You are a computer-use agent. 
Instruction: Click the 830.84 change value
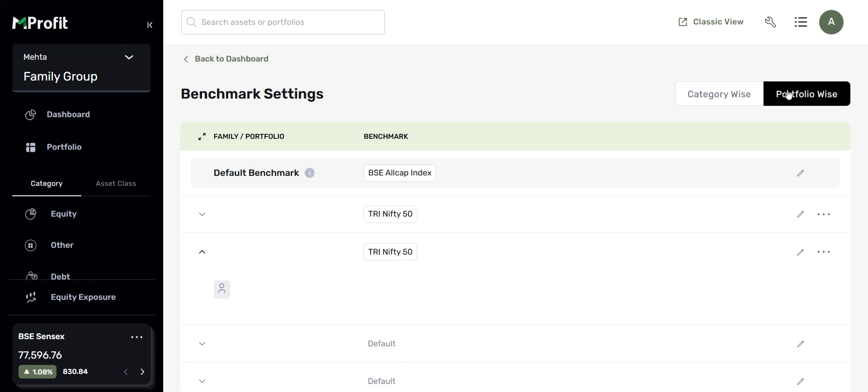coord(75,372)
